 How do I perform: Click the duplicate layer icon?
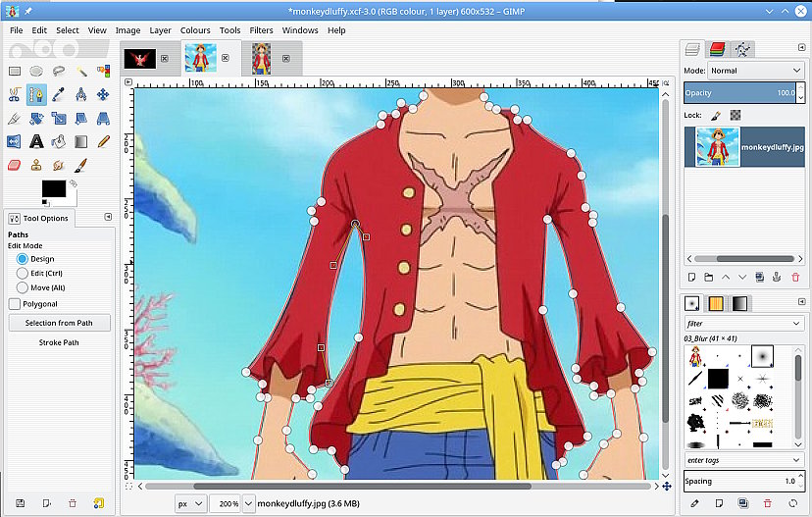point(759,278)
